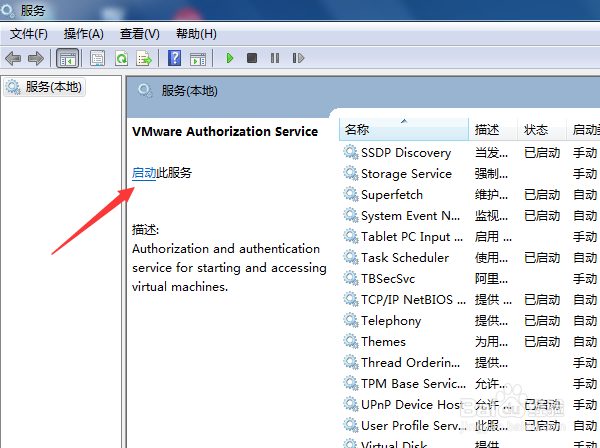Click the gear icon beside TBSecSvc
The image size is (600, 448).
click(350, 278)
